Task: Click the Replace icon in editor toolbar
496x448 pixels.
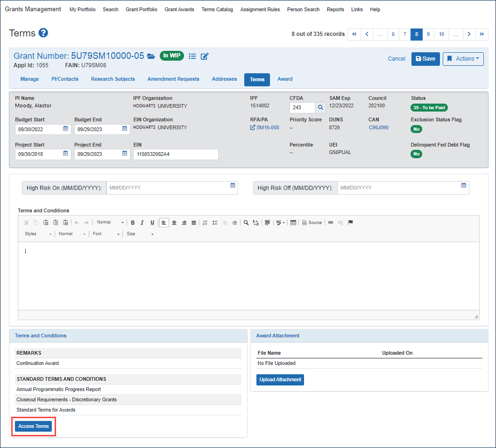Action: click(x=255, y=223)
